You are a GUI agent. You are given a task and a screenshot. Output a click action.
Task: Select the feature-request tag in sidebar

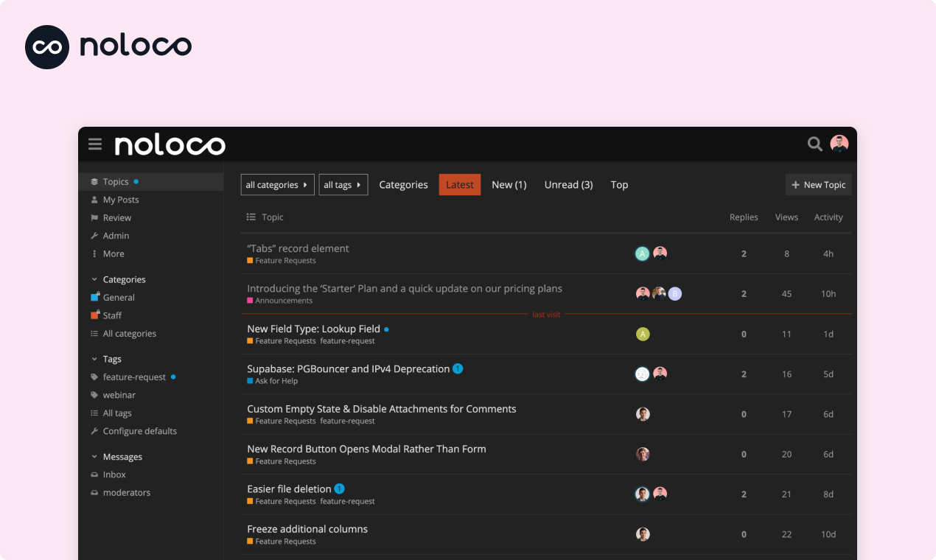tap(136, 377)
